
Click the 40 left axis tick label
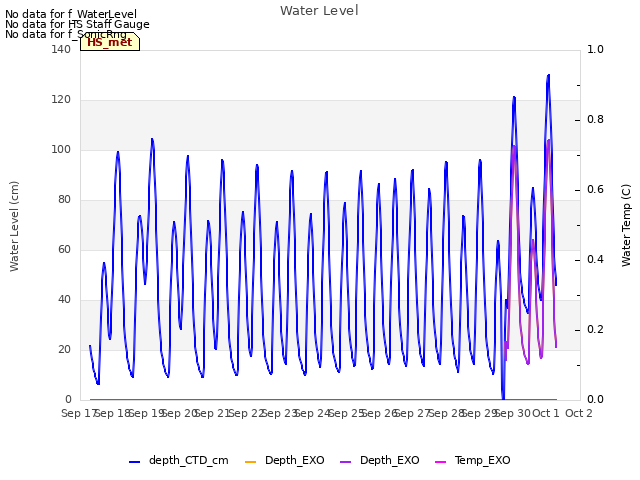(64, 300)
